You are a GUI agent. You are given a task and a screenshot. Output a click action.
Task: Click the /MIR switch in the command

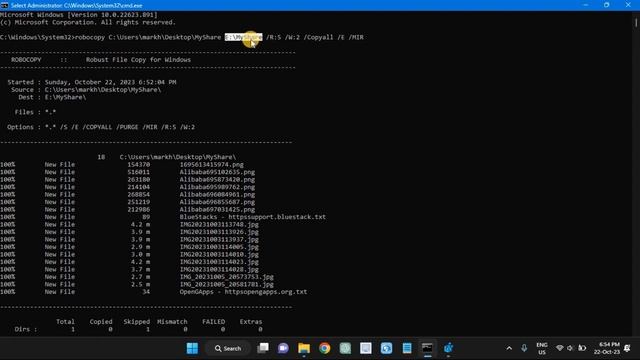pos(356,37)
